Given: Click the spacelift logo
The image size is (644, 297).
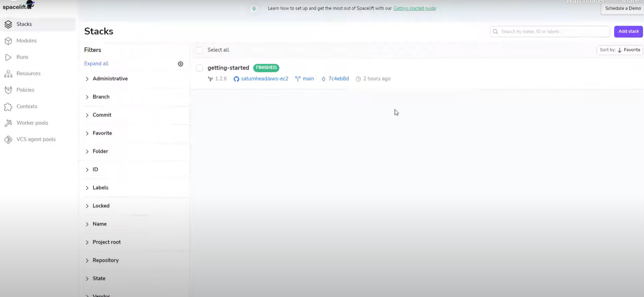Looking at the screenshot, I should click(x=18, y=5).
